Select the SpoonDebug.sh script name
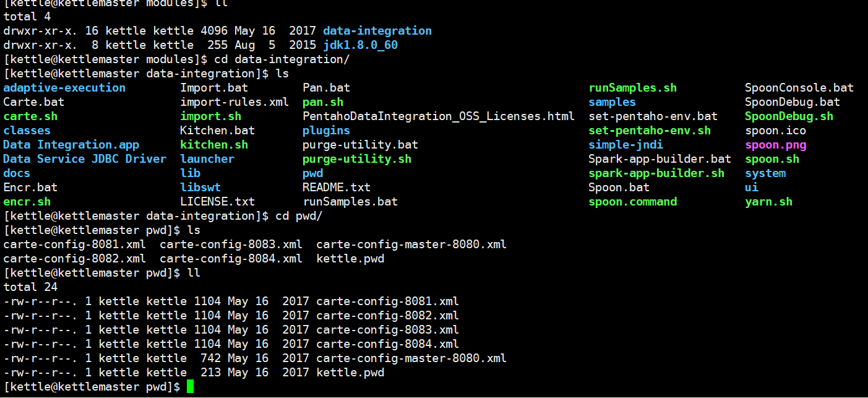Viewport: 868px width, 398px height. [789, 116]
